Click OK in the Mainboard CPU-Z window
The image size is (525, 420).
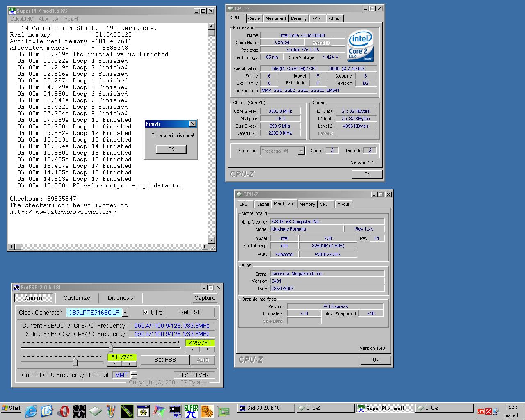[376, 360]
